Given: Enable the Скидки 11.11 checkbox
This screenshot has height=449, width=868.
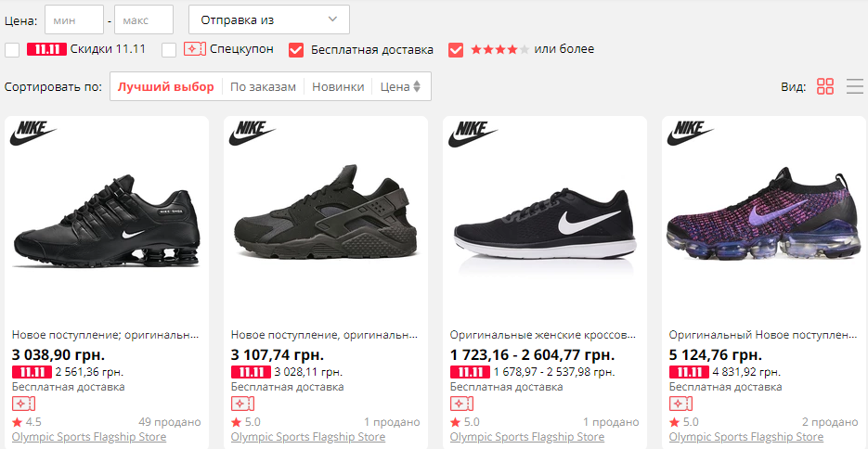Looking at the screenshot, I should [x=12, y=49].
